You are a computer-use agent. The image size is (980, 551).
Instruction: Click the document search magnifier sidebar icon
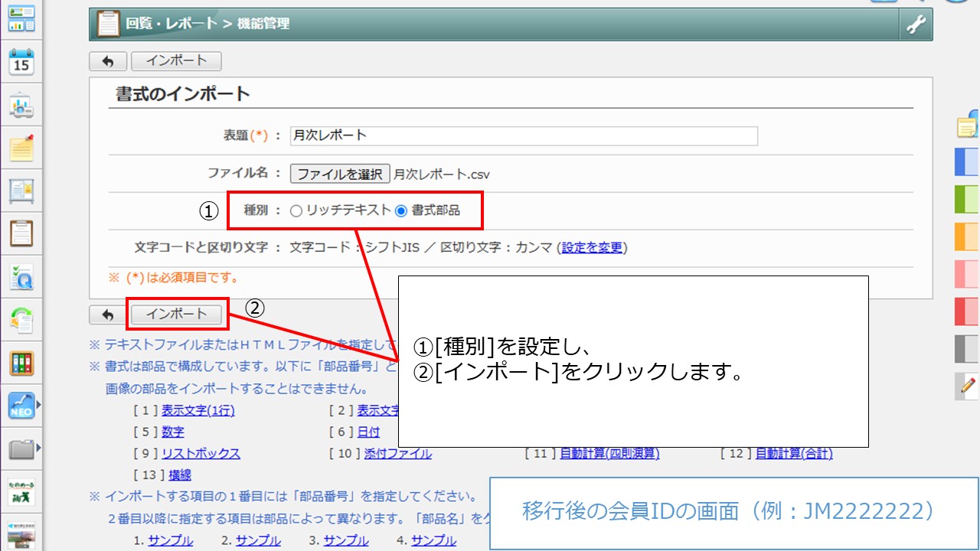pos(21,277)
